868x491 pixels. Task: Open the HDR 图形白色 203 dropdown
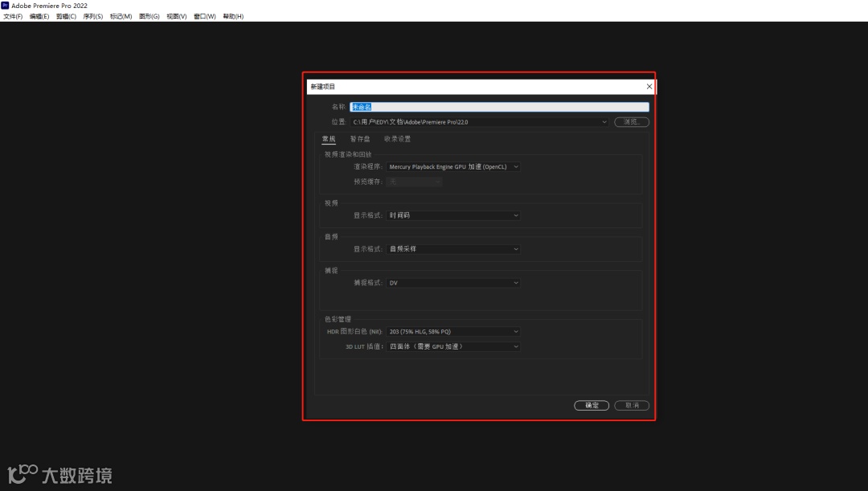452,332
